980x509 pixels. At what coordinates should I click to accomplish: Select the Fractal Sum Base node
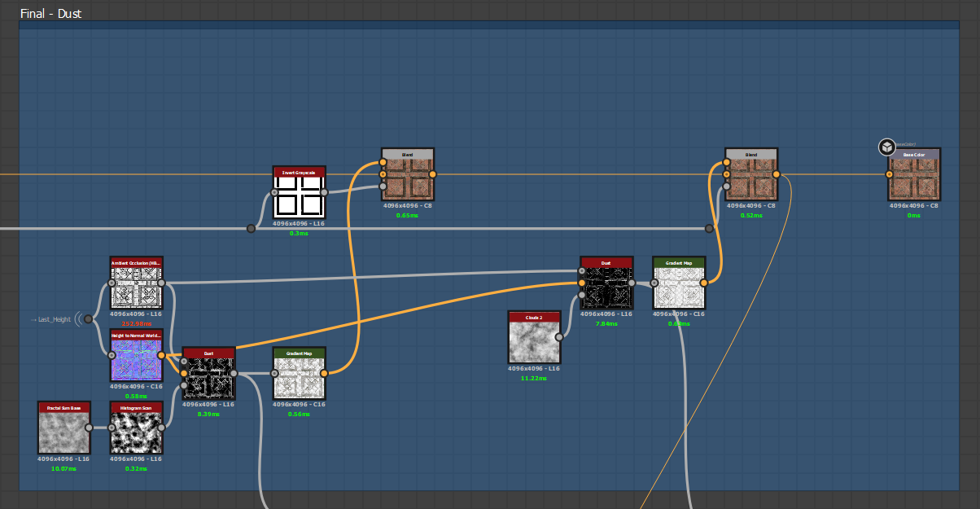click(63, 426)
